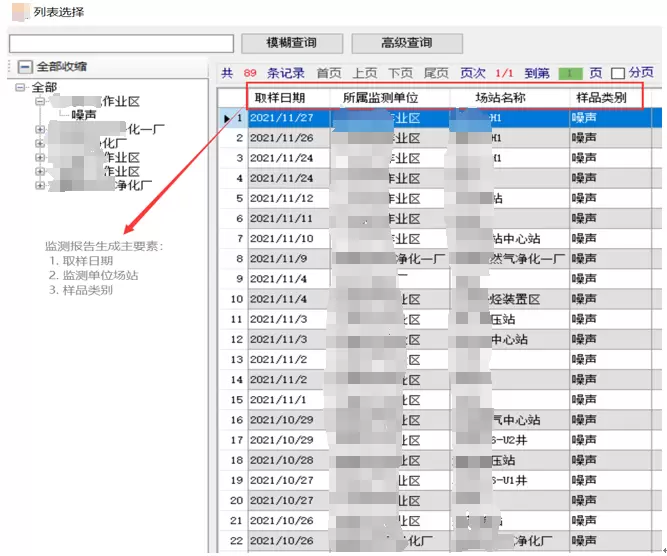667x556 pixels.
Task: Click the green page number box
Action: [x=570, y=73]
